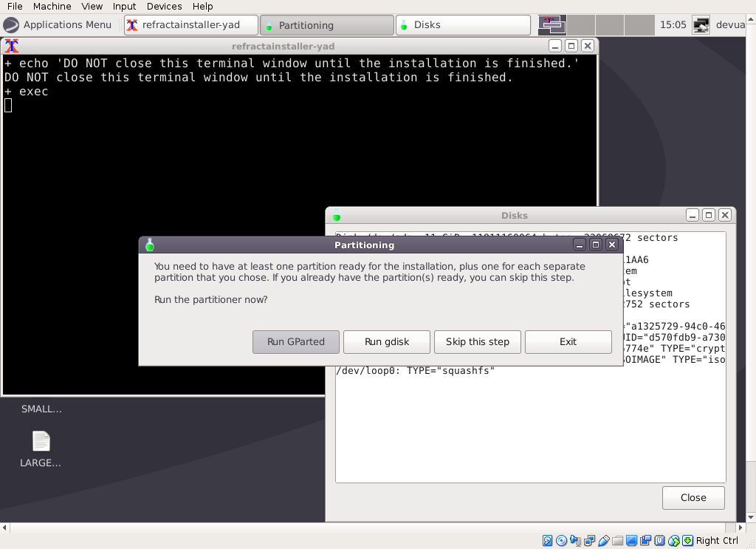Click the recording indicator icon in status bar
756x549 pixels.
click(x=645, y=541)
